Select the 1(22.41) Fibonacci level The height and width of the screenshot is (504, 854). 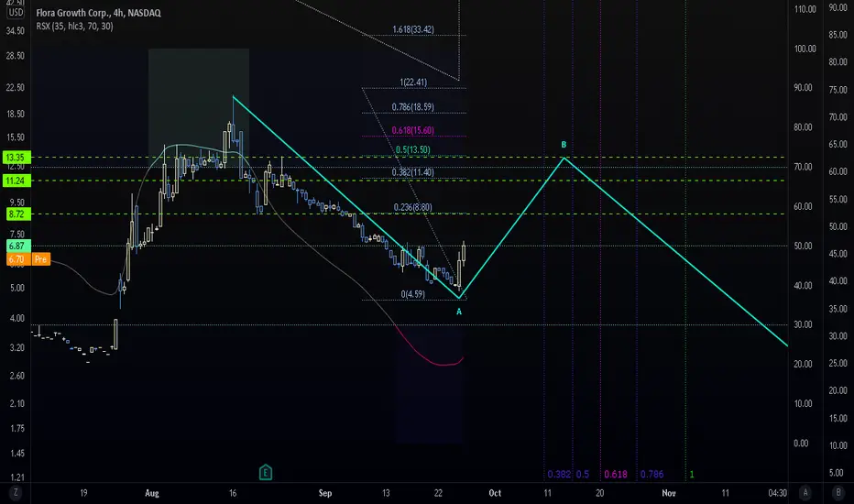[413, 82]
